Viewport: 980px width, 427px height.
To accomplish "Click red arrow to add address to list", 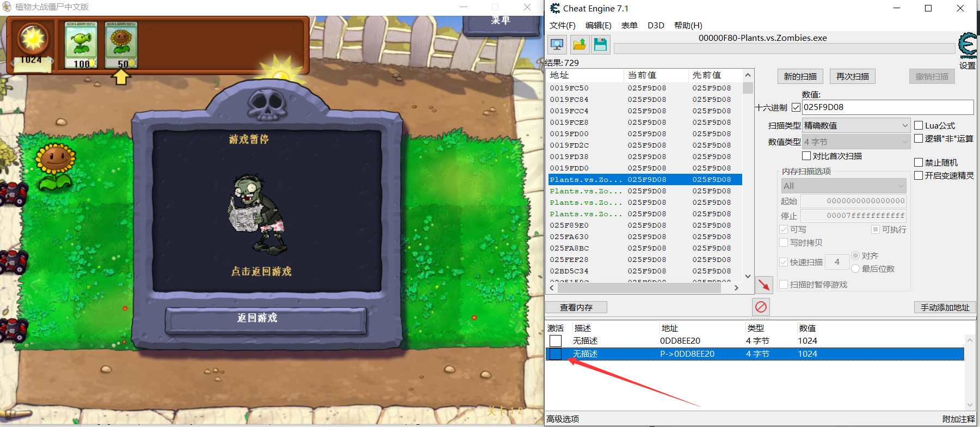I will 764,284.
